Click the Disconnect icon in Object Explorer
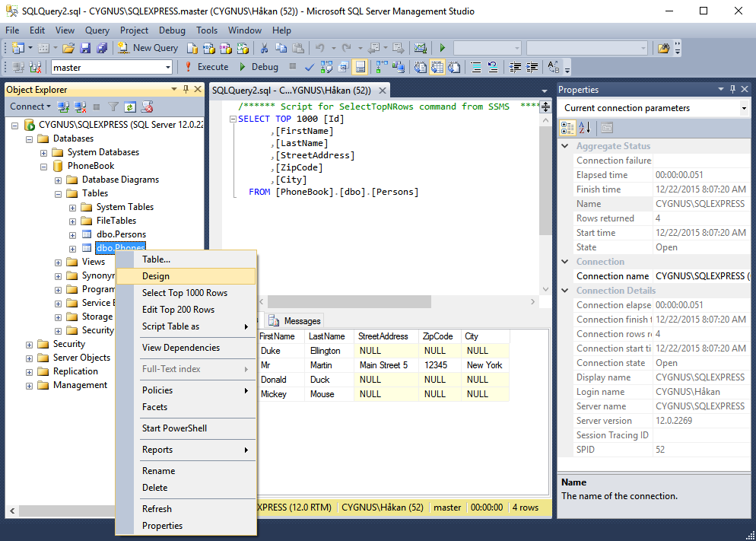Screen dimensions: 756x541 pyautogui.click(x=80, y=107)
